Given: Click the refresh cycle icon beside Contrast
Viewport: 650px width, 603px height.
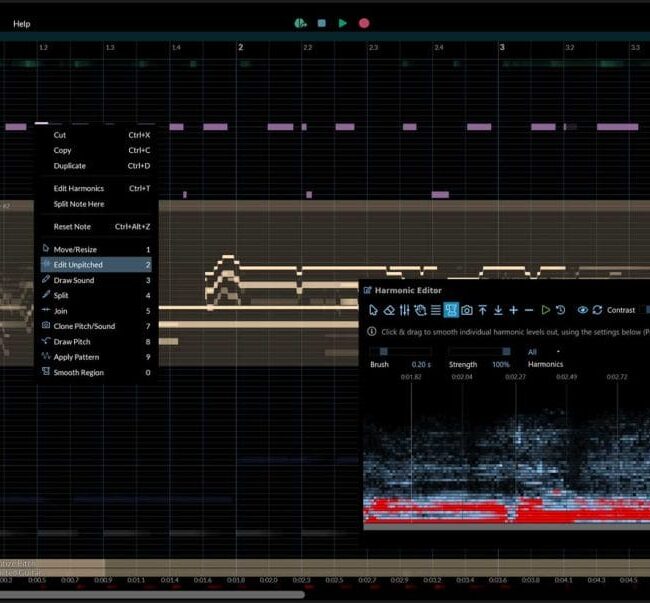Looking at the screenshot, I should click(597, 310).
